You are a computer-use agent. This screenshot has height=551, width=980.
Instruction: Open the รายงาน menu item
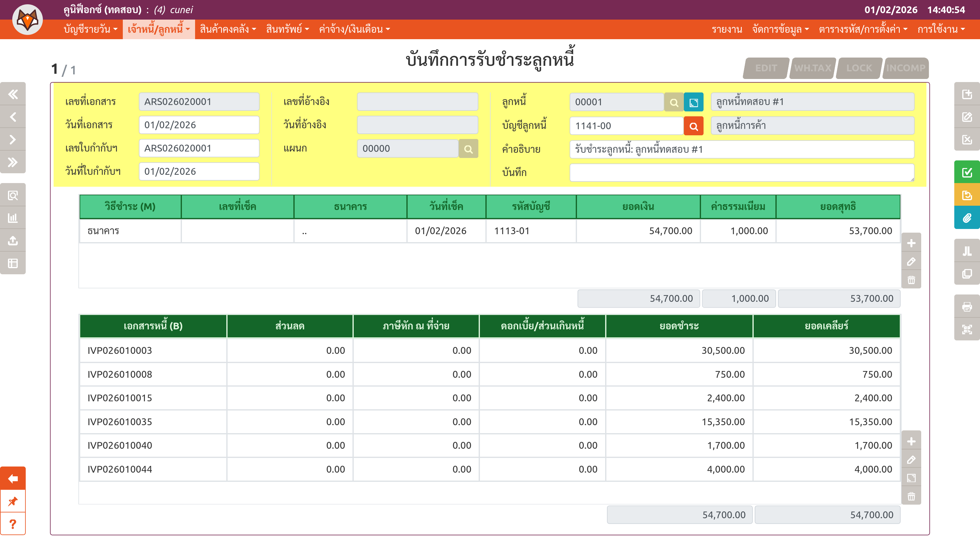click(x=727, y=29)
